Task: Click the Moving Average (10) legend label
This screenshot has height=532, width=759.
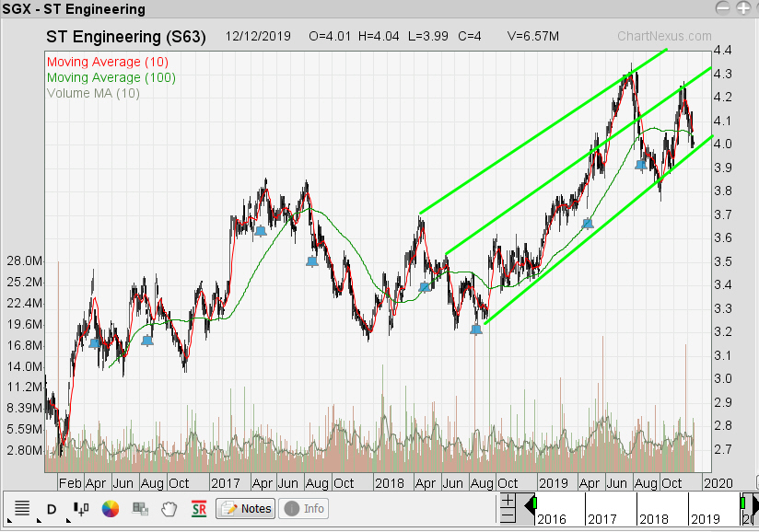Action: 108,62
